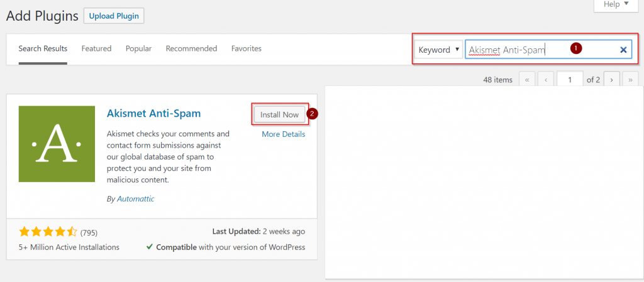The width and height of the screenshot is (644, 282).
Task: Open the Favorites plugins tab
Action: tap(247, 49)
